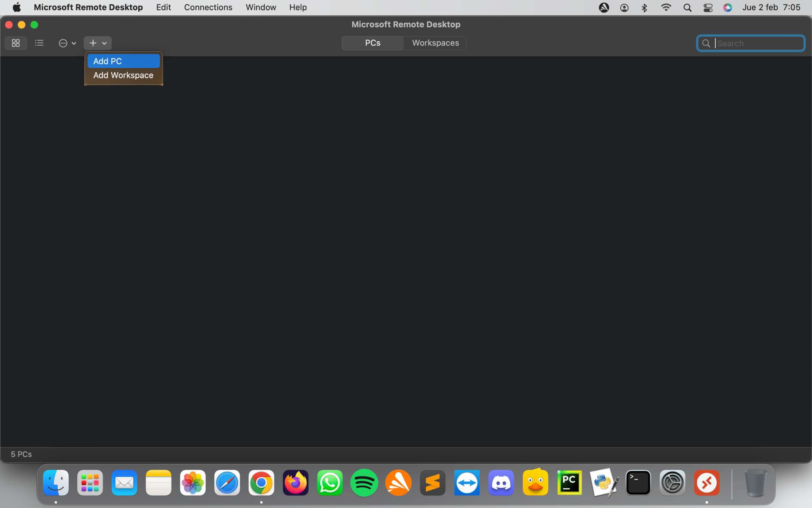Switch to grid view of PCs
812x508 pixels.
[x=16, y=43]
